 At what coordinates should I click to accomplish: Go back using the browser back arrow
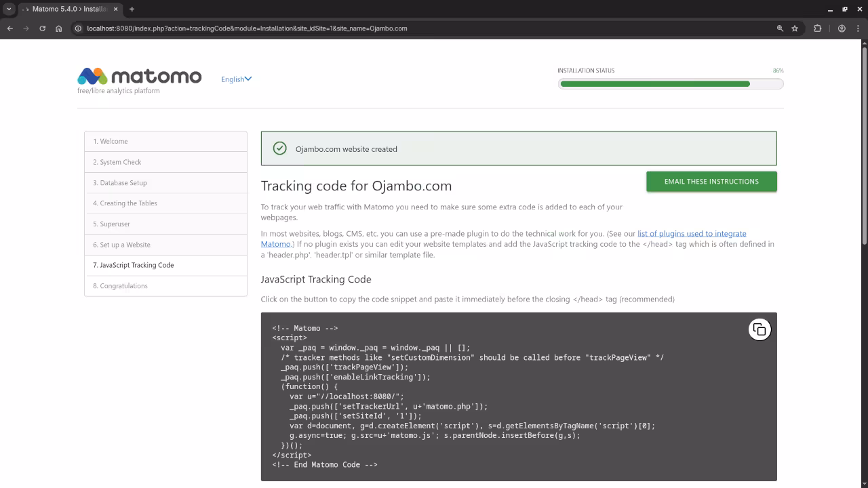[x=9, y=28]
